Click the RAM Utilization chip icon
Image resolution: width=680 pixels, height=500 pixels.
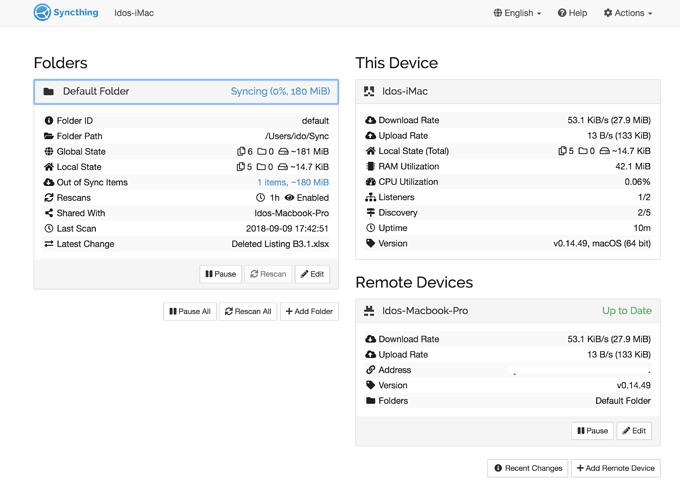pyautogui.click(x=370, y=167)
